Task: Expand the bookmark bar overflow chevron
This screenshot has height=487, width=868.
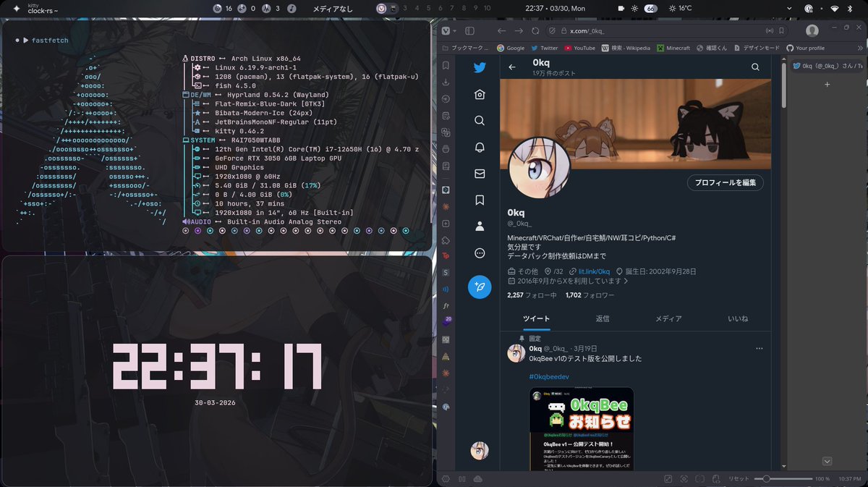Action: 859,47
